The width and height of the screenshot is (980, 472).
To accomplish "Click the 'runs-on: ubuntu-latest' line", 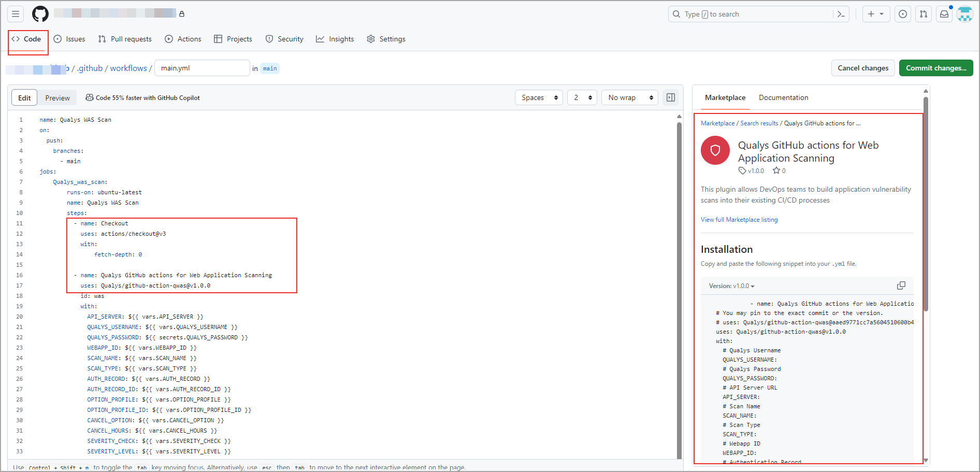I will [104, 192].
